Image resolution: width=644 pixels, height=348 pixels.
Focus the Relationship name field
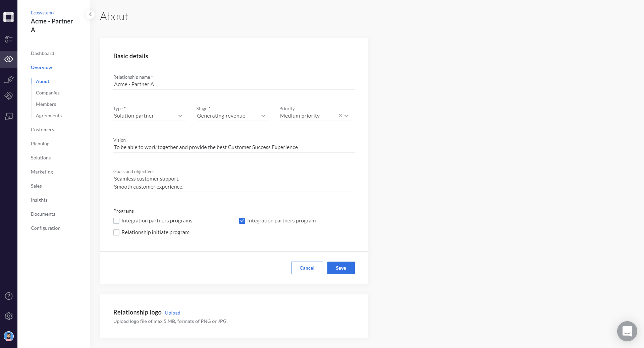[x=234, y=84]
